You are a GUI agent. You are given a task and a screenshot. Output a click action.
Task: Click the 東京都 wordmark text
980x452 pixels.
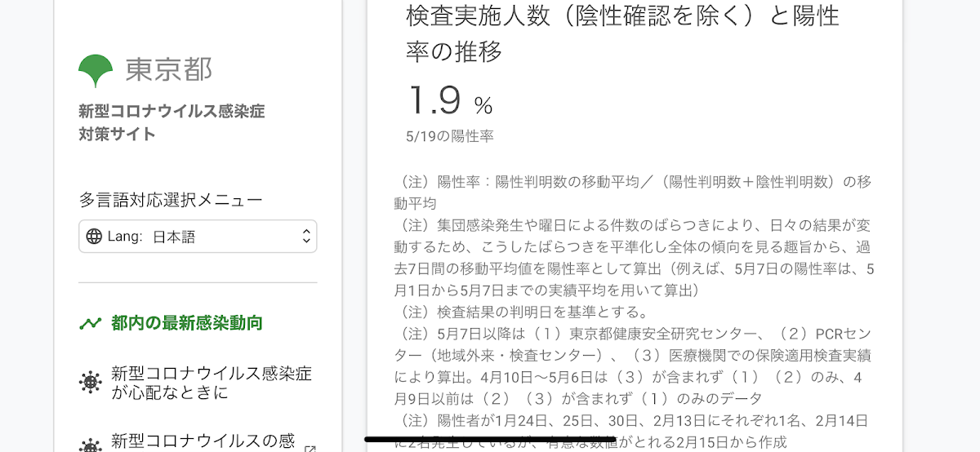click(x=169, y=69)
